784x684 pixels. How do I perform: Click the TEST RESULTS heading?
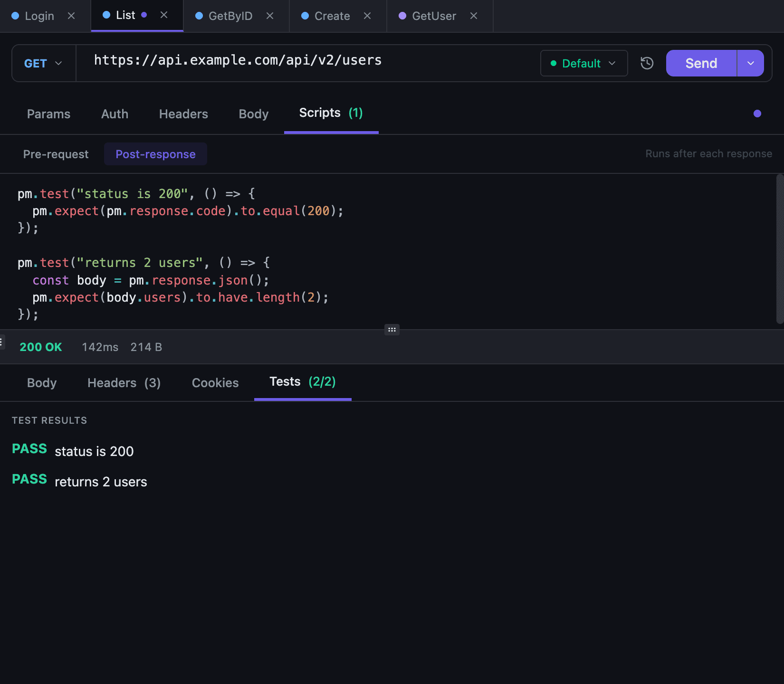pyautogui.click(x=49, y=420)
